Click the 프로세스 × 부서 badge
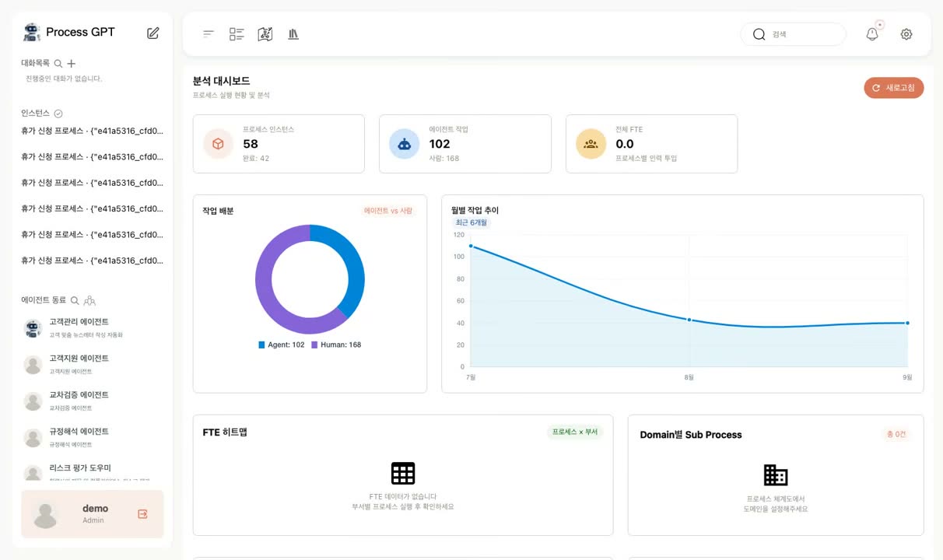This screenshot has width=943, height=560. [575, 432]
